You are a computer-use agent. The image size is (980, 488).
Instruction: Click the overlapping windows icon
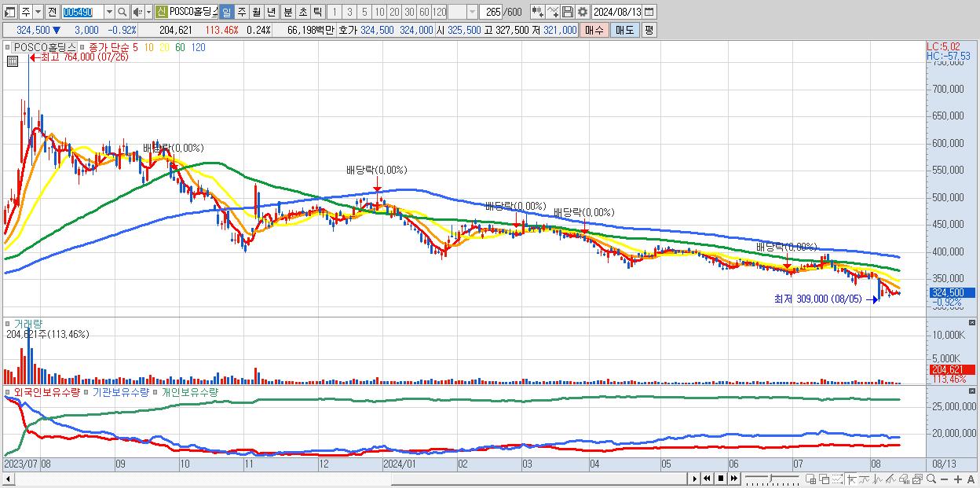point(825,479)
